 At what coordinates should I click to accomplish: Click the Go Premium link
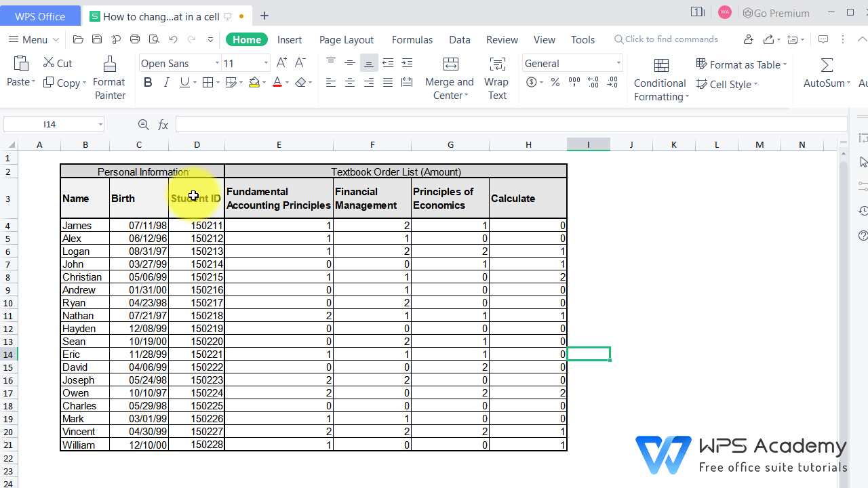click(x=776, y=13)
